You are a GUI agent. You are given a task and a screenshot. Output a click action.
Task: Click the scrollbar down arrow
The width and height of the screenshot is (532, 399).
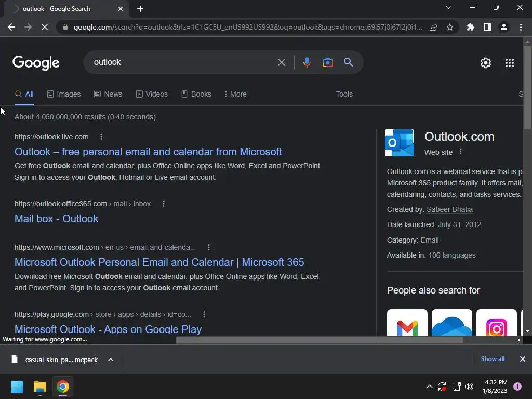tap(527, 331)
